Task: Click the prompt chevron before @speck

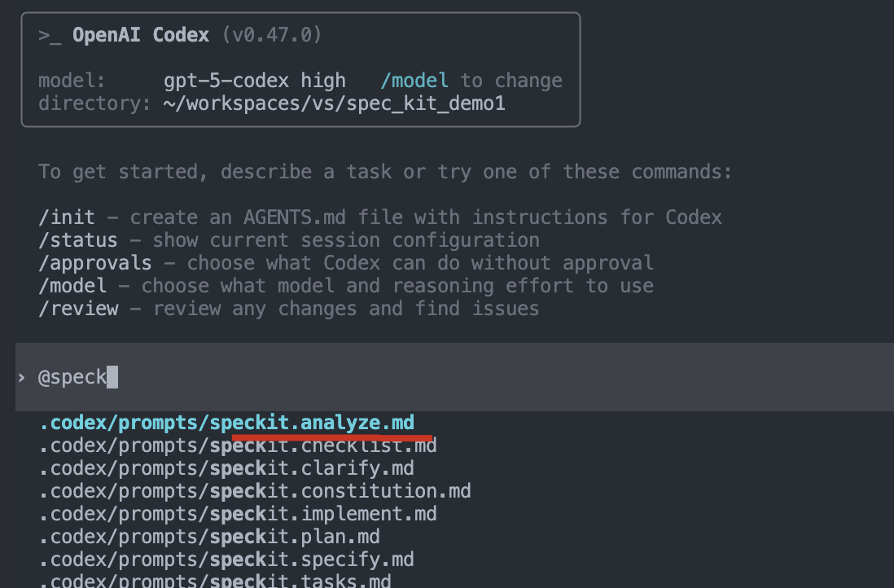Action: [x=21, y=377]
